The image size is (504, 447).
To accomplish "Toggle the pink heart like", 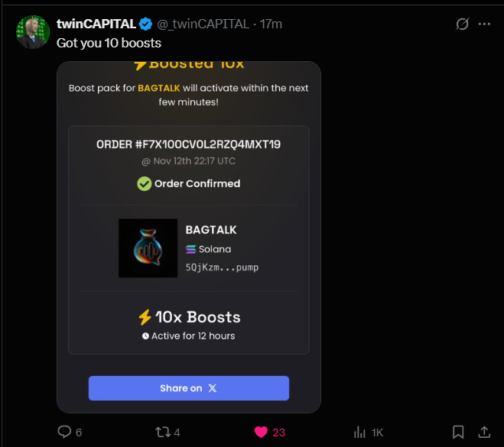I will (261, 432).
